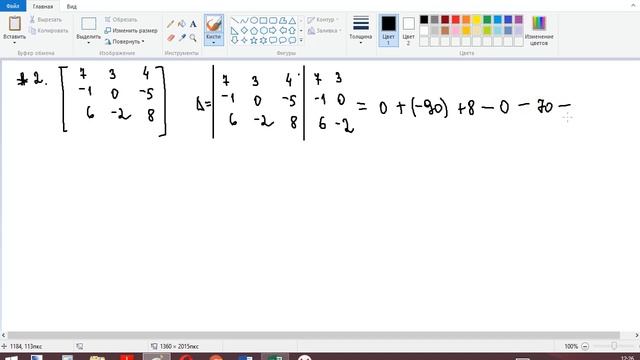Pick the green color swatch
Image resolution: width=640 pixels, height=360 pixels.
(x=487, y=20)
